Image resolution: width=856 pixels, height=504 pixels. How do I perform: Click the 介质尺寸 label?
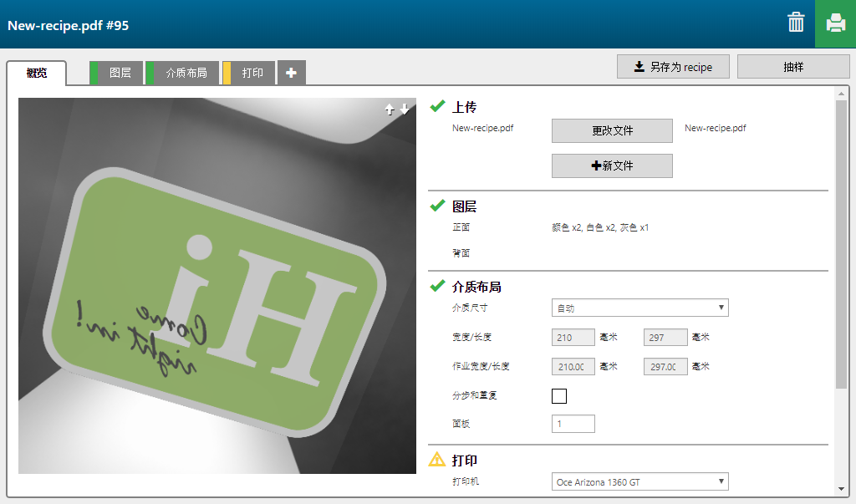pyautogui.click(x=470, y=308)
